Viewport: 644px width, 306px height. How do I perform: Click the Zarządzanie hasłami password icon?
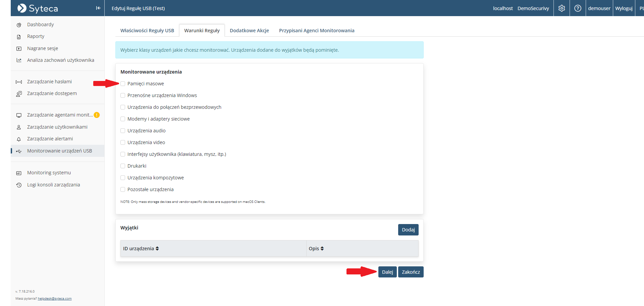pyautogui.click(x=19, y=82)
